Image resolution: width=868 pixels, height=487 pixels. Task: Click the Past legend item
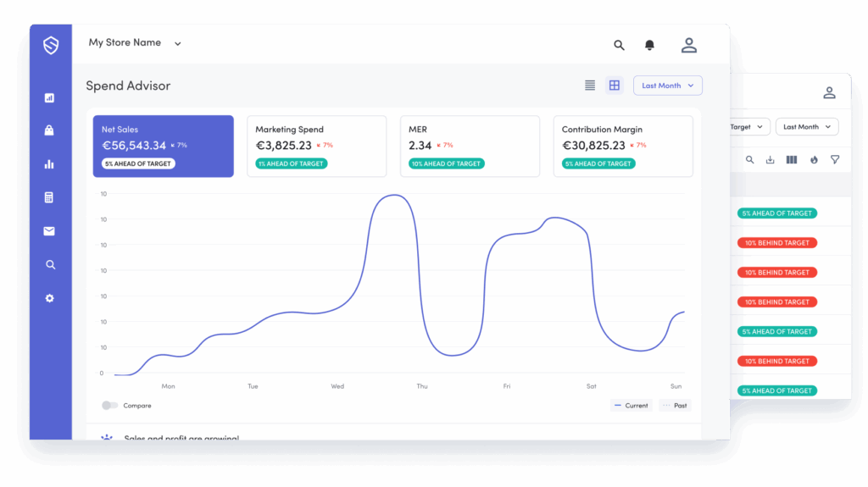click(x=676, y=406)
